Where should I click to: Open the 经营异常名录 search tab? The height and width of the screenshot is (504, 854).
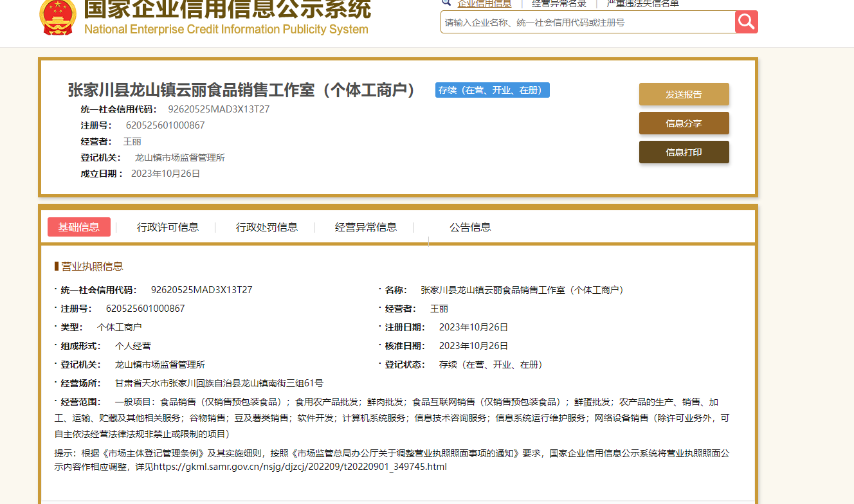(559, 4)
